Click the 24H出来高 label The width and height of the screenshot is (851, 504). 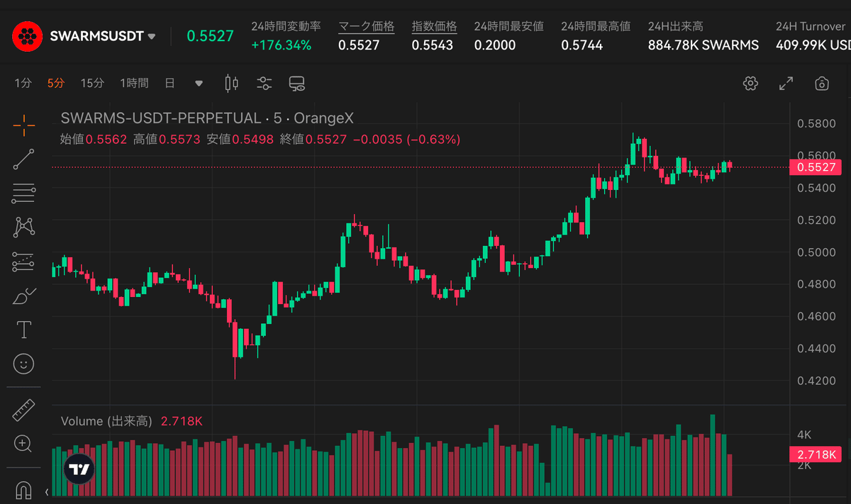tap(676, 26)
